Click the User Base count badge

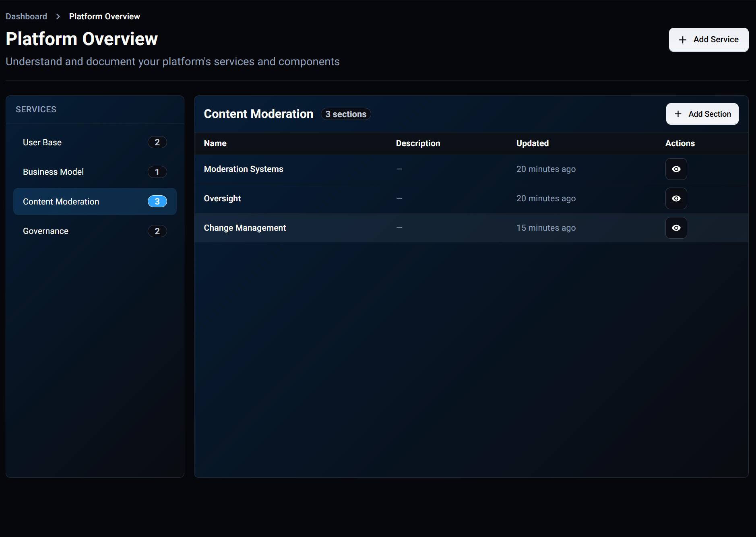(x=157, y=142)
